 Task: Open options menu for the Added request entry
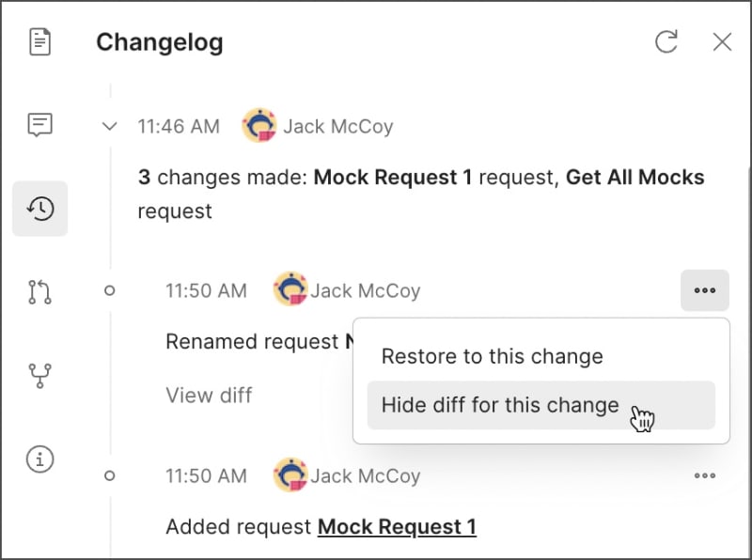[x=704, y=475]
